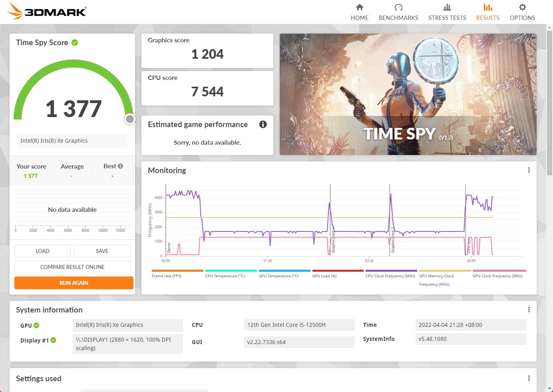The height and width of the screenshot is (392, 553).
Task: Click the green check next to Time Spy Score
Action: pos(75,42)
